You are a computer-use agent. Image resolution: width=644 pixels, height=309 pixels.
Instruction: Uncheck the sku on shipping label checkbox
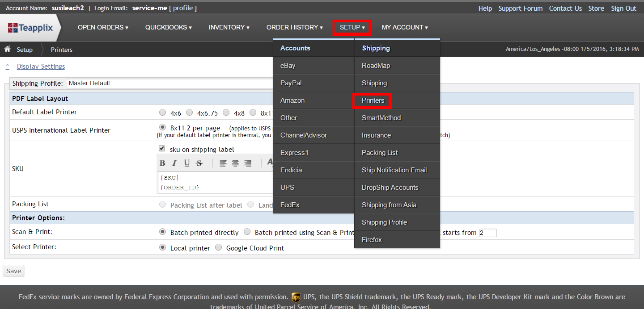162,149
